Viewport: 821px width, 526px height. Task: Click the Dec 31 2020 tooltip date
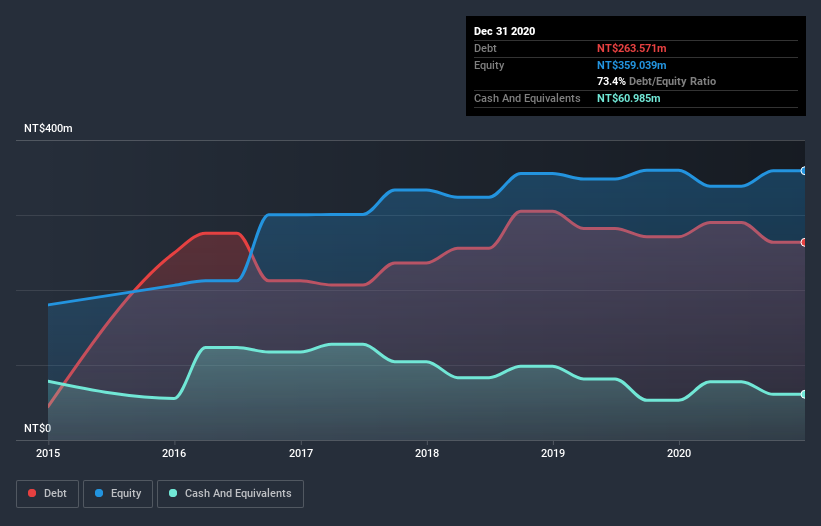tap(504, 31)
